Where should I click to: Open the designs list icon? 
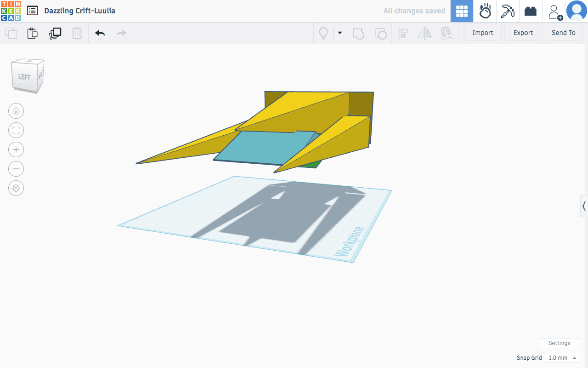[x=32, y=11]
